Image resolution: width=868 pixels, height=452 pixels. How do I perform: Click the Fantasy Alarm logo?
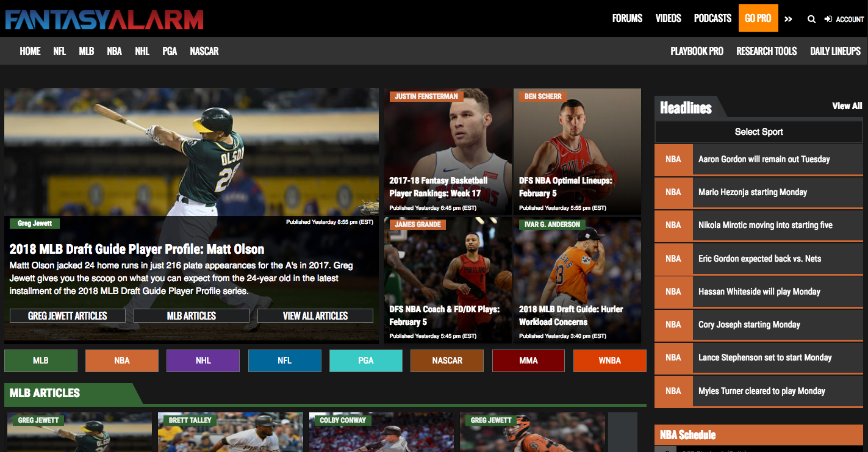[104, 18]
